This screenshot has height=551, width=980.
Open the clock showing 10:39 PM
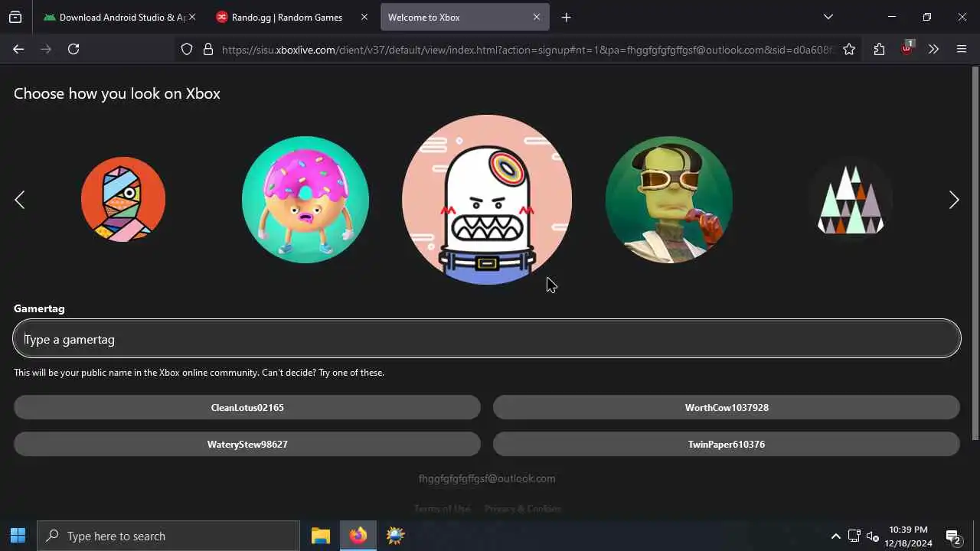click(909, 536)
